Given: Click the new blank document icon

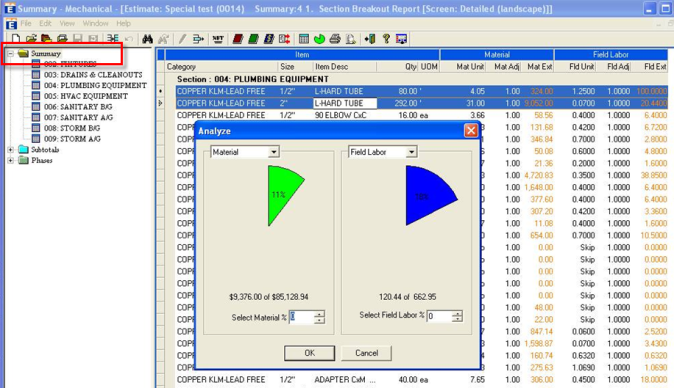Looking at the screenshot, I should coord(16,39).
